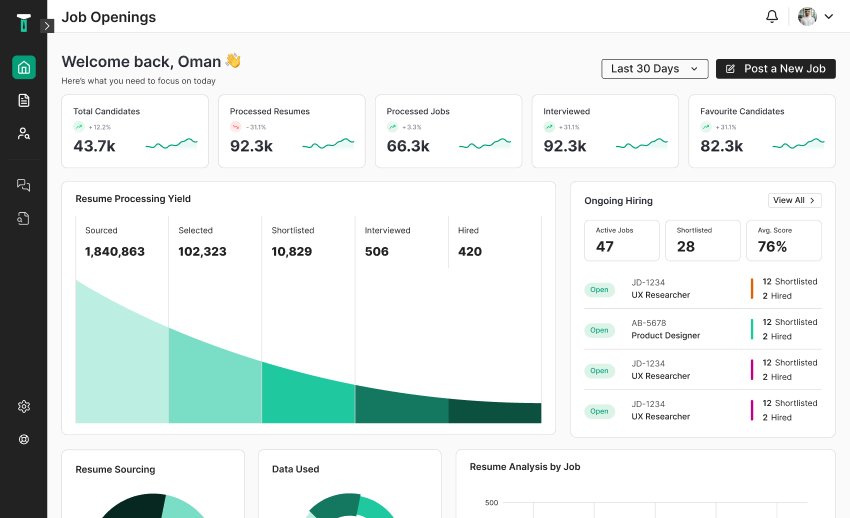Image resolution: width=850 pixels, height=518 pixels.
Task: Open the Active Jobs 47 tile
Action: point(622,241)
